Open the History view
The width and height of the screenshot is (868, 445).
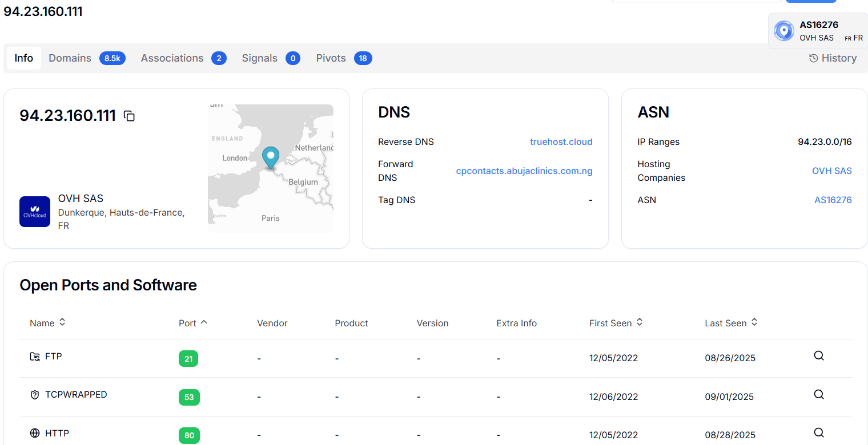[x=833, y=58]
